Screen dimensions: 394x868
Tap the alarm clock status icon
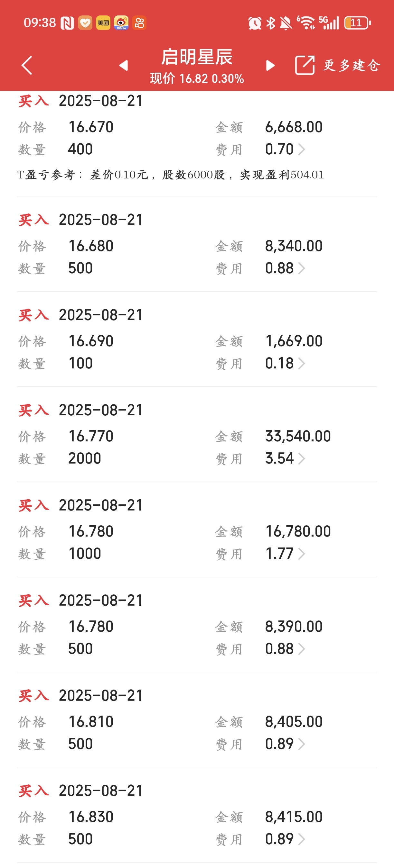pos(255,23)
